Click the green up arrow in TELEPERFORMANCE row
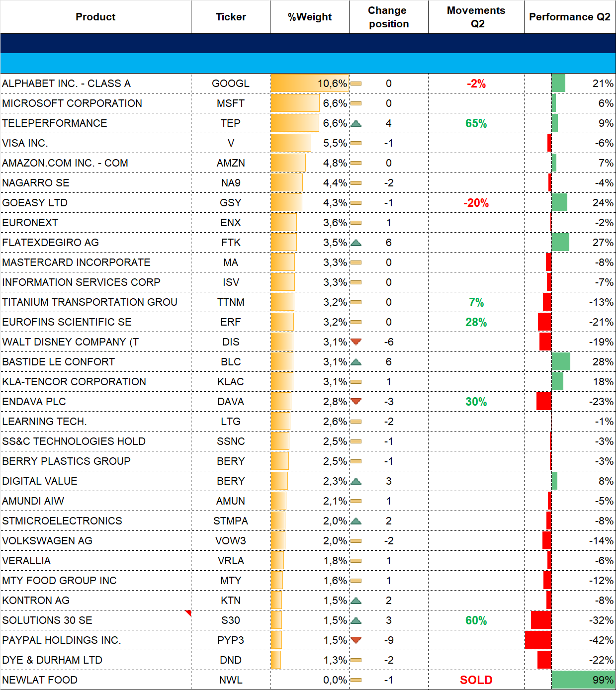 click(x=356, y=123)
